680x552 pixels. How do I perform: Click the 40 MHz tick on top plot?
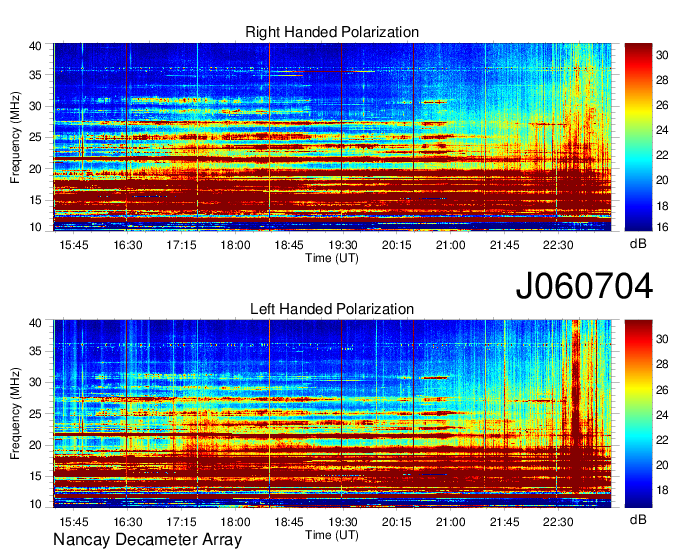pos(36,46)
